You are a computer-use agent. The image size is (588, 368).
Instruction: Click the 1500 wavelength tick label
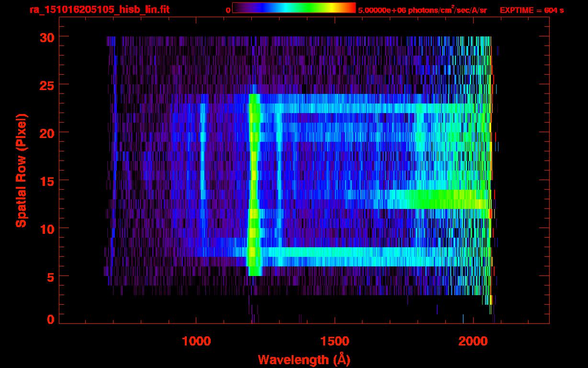pyautogui.click(x=335, y=341)
